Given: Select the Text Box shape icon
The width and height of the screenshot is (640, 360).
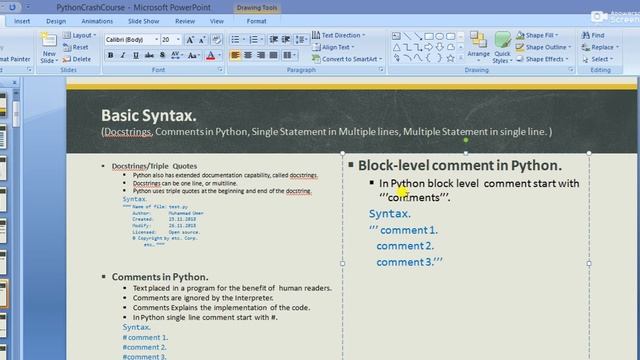Looking at the screenshot, I should coord(396,36).
